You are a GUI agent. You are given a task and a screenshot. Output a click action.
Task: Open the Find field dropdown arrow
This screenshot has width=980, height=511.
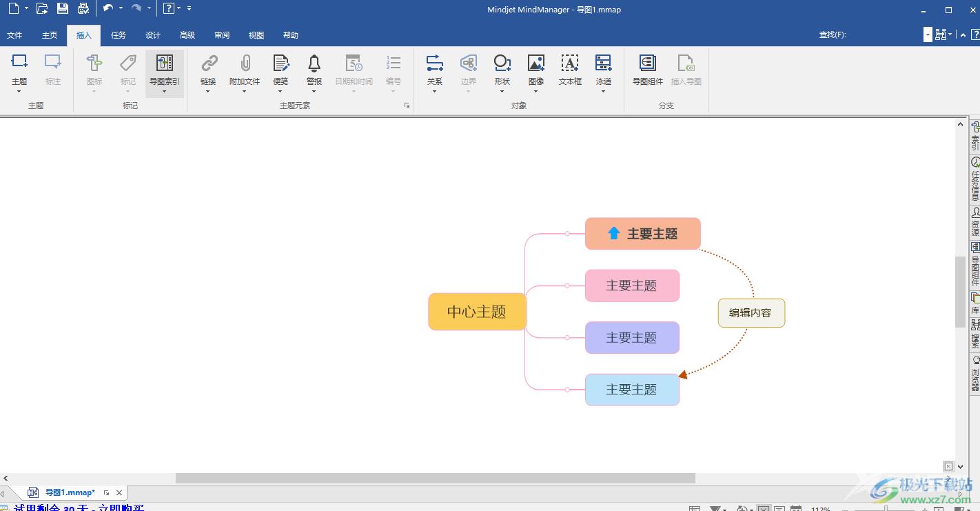[928, 34]
